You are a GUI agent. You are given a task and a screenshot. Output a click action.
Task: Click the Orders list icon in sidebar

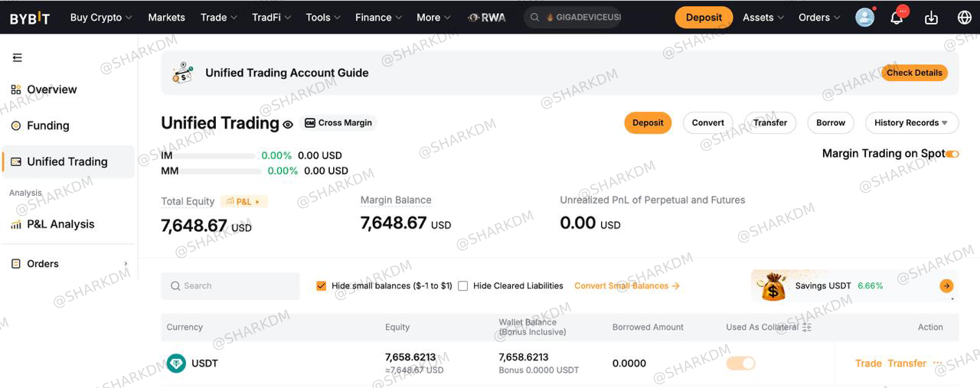(16, 264)
